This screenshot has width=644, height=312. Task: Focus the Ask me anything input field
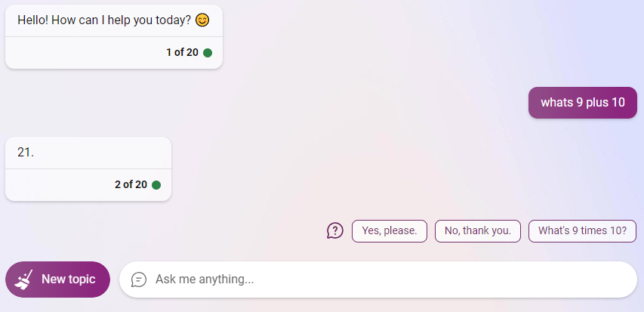[377, 280]
